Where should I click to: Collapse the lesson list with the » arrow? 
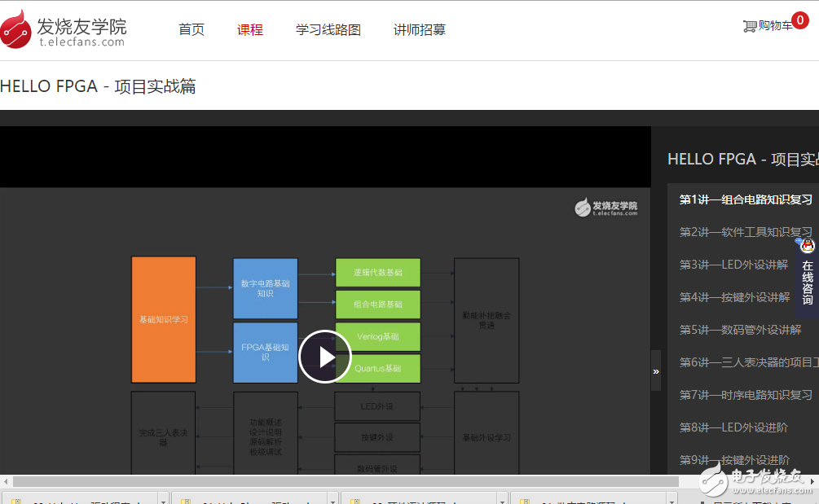656,371
